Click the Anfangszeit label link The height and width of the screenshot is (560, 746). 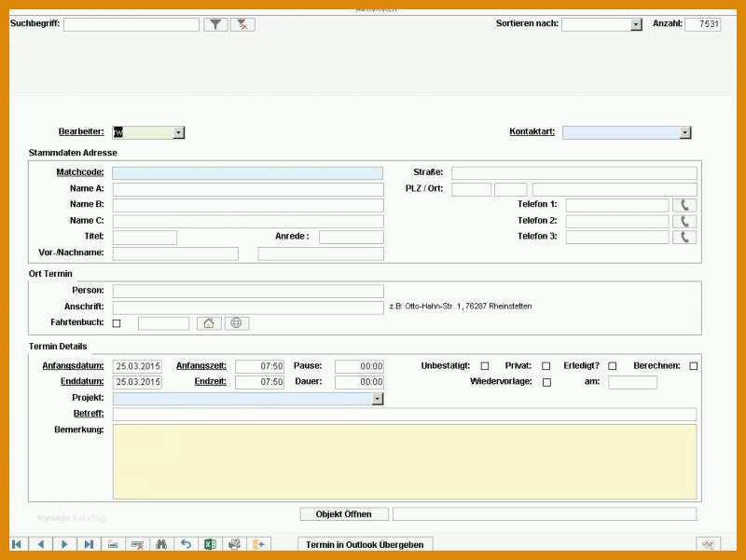coord(201,365)
